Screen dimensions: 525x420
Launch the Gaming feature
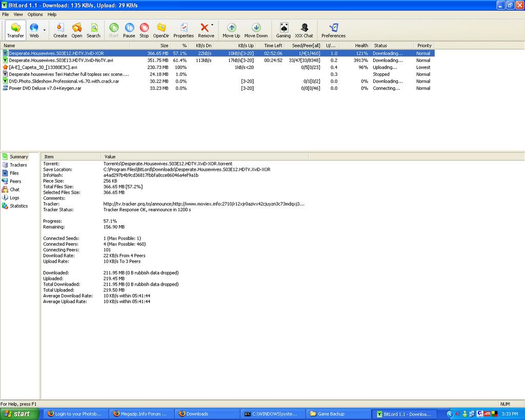[283, 30]
